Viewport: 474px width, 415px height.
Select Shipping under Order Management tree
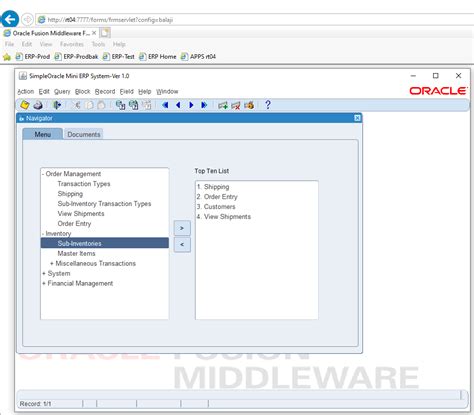pyautogui.click(x=70, y=194)
